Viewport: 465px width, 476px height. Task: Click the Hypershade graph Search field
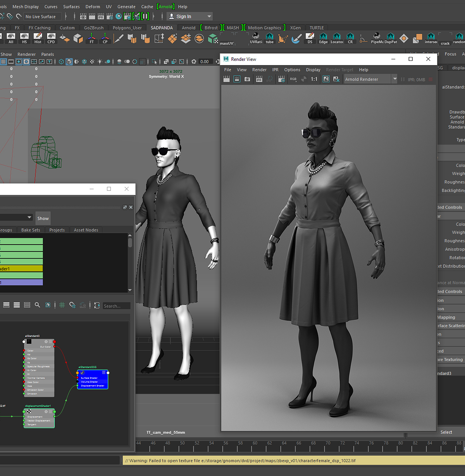[x=117, y=306]
